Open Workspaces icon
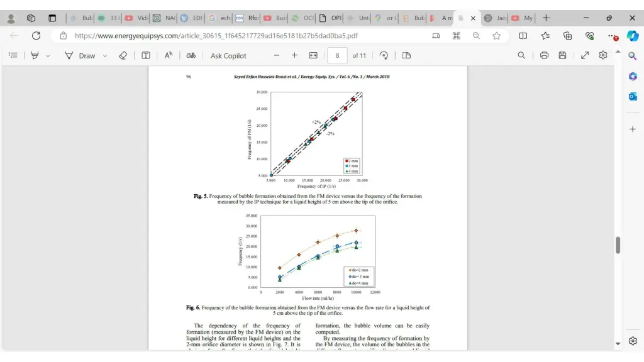 pos(31,18)
